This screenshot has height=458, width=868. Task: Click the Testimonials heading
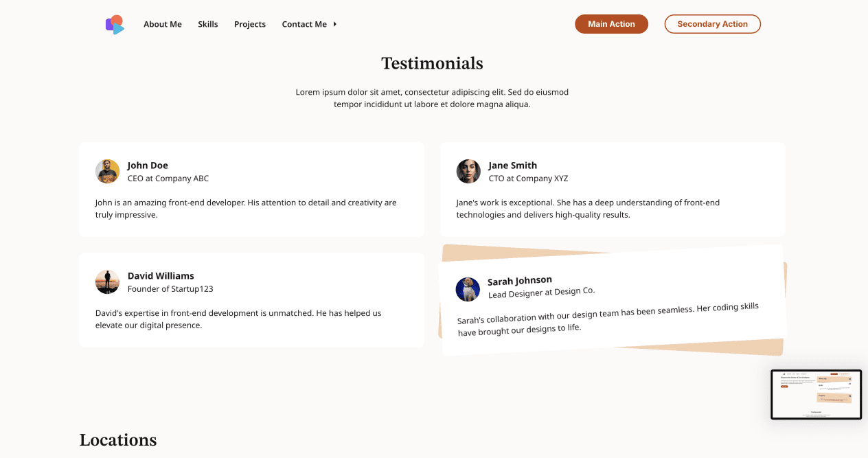[432, 63]
